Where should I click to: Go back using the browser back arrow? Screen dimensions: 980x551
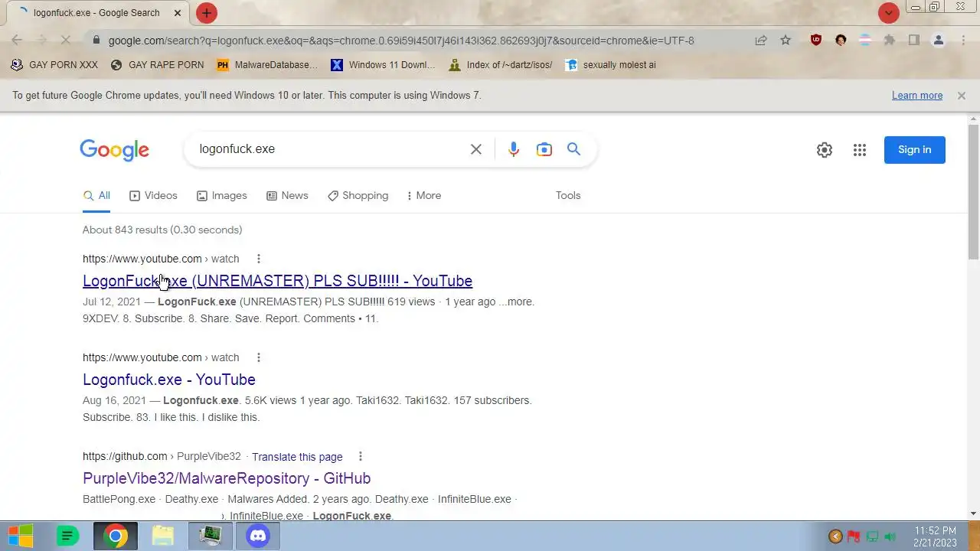click(17, 41)
